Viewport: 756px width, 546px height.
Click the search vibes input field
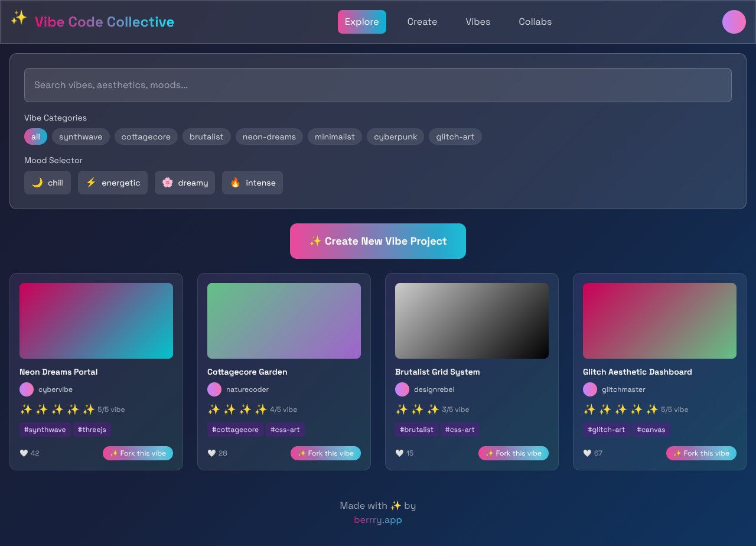coord(377,85)
